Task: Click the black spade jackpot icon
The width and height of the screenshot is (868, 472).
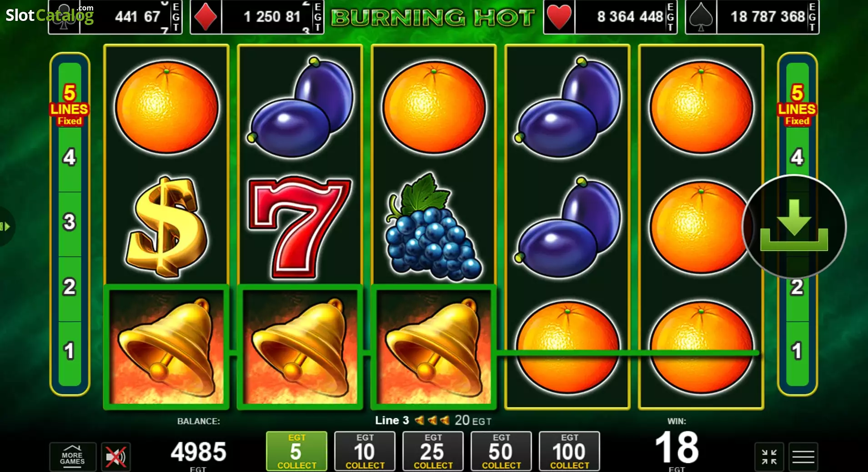Action: point(701,17)
